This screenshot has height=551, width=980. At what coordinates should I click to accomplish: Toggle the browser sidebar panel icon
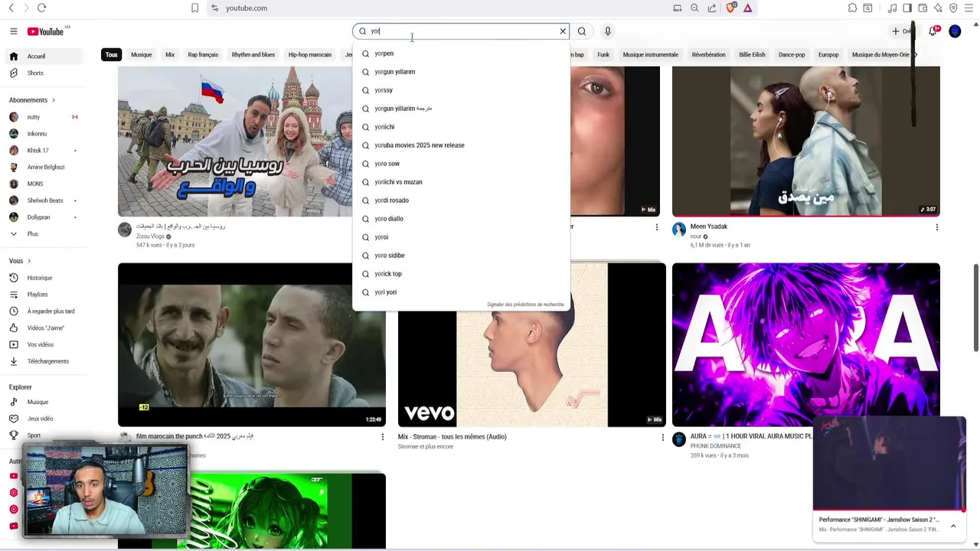point(907,8)
